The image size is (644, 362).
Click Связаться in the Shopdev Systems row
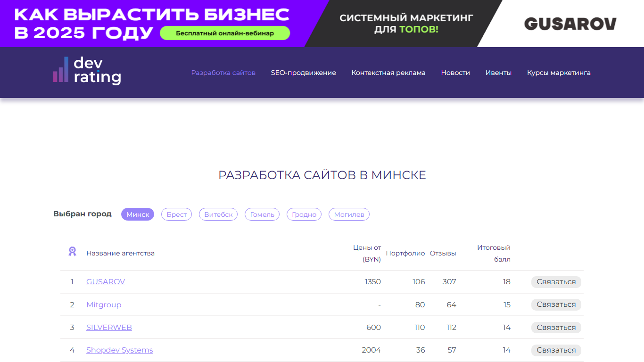click(x=556, y=350)
